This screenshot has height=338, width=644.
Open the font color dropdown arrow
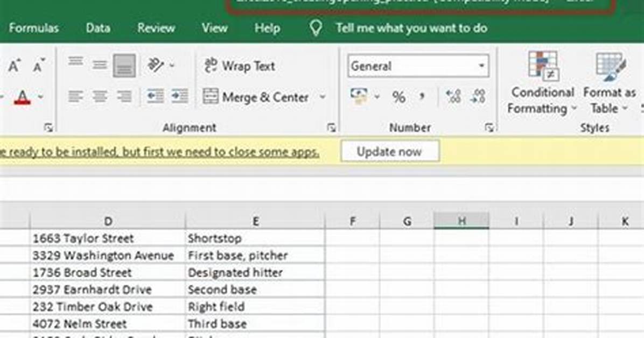coord(41,97)
